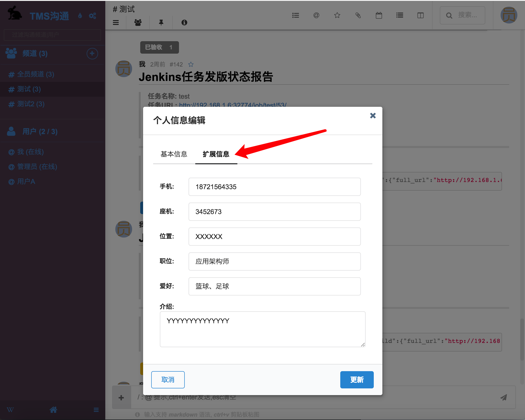
Task: Show channel members group icon
Action: pos(138,23)
